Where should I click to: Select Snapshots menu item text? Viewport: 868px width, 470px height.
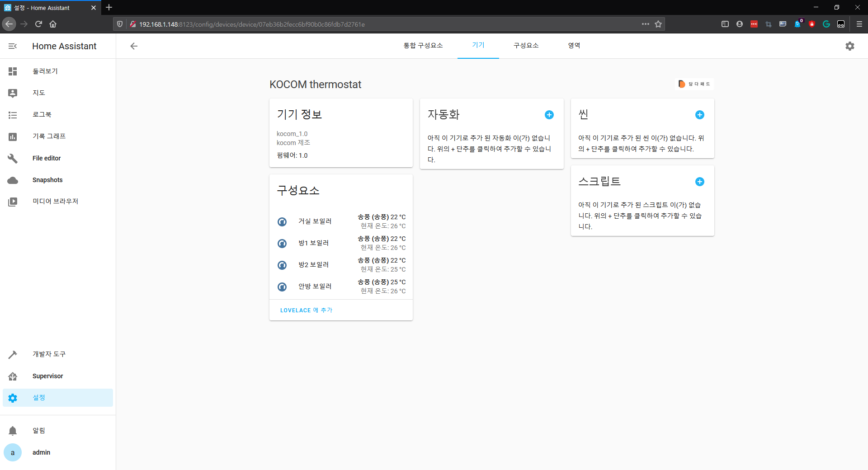(47, 180)
